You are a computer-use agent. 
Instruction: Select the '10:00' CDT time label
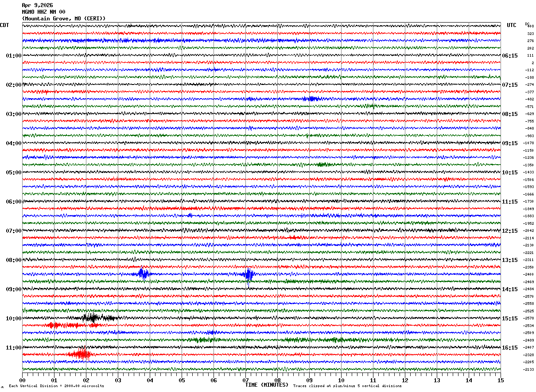[14, 319]
